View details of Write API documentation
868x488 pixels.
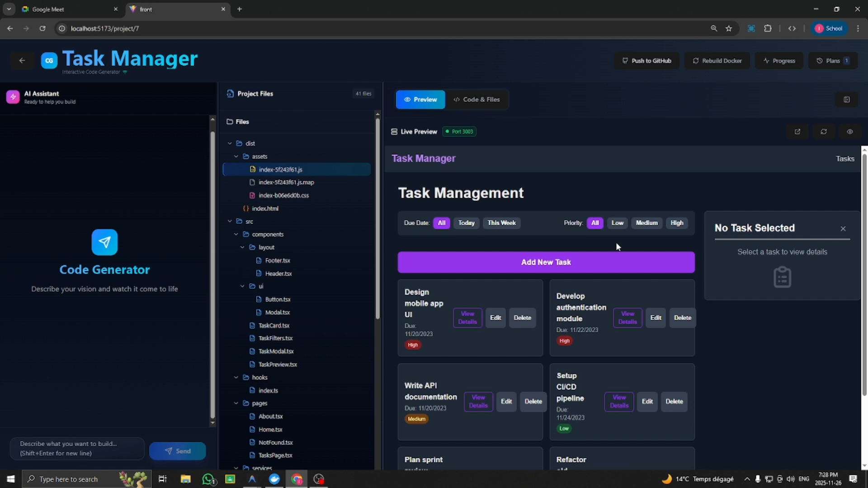pyautogui.click(x=478, y=402)
